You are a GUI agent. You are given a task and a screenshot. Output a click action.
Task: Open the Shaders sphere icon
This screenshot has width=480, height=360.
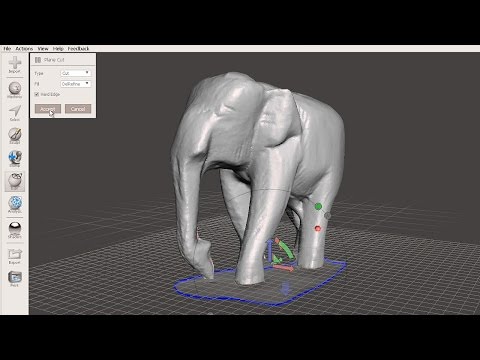click(15, 230)
